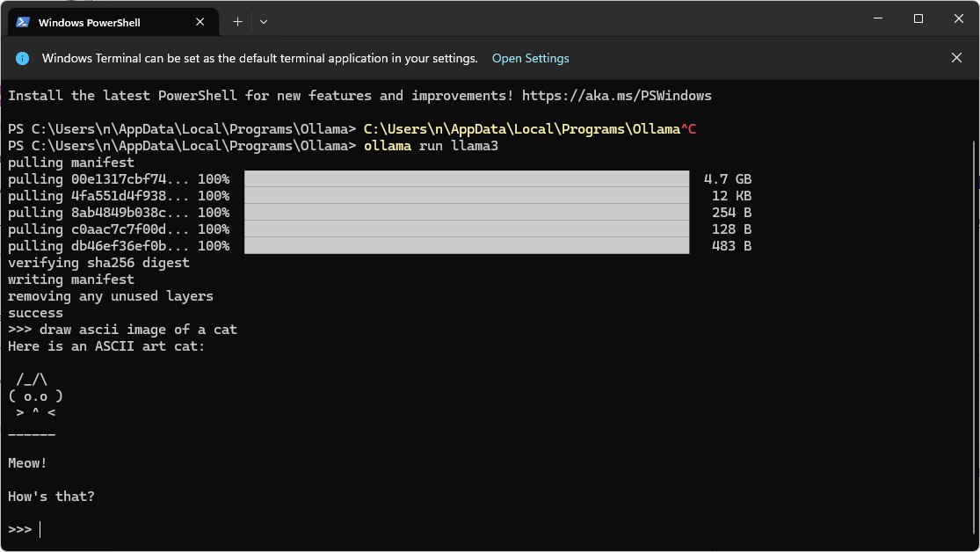Click the ASCII cat face '( o.o )'
Viewport: 980px width, 552px height.
tap(35, 396)
